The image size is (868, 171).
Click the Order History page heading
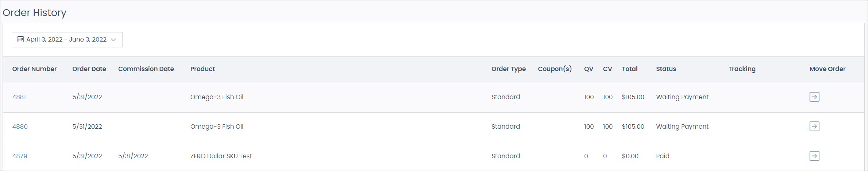34,13
